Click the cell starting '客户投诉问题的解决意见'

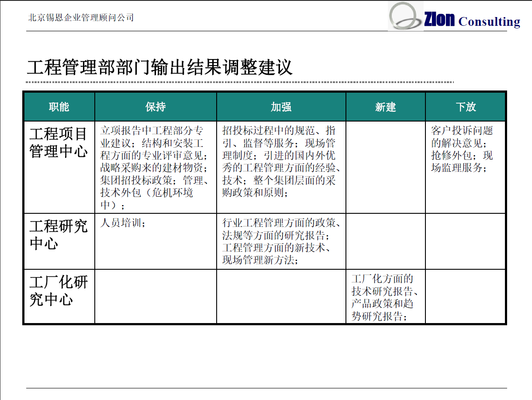click(x=466, y=167)
